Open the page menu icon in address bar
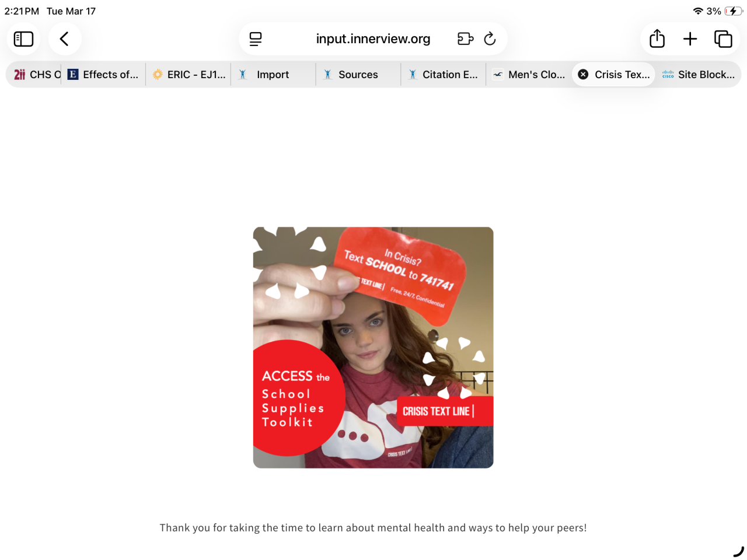Viewport: 747px width, 560px height. (256, 39)
